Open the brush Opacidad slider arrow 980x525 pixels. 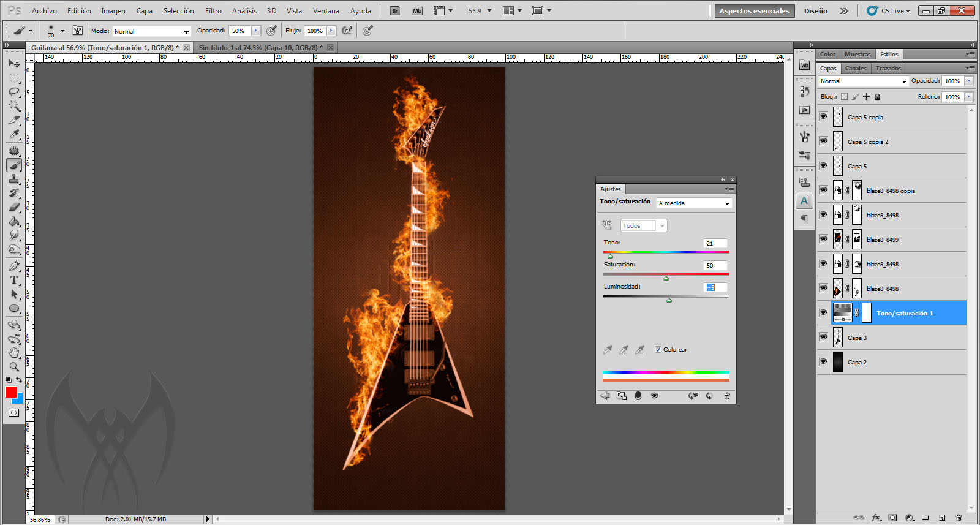pos(256,31)
